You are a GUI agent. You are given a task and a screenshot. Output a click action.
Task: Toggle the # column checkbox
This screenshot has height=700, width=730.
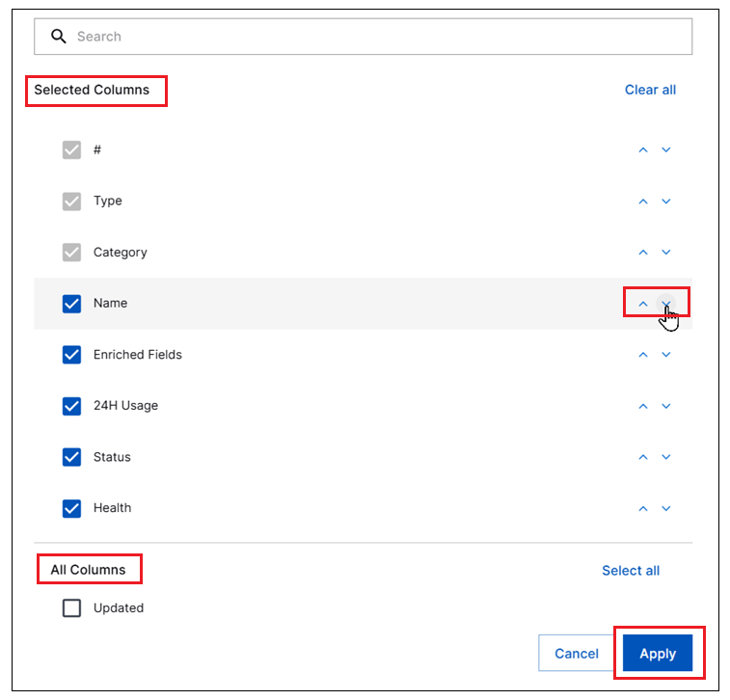(71, 149)
